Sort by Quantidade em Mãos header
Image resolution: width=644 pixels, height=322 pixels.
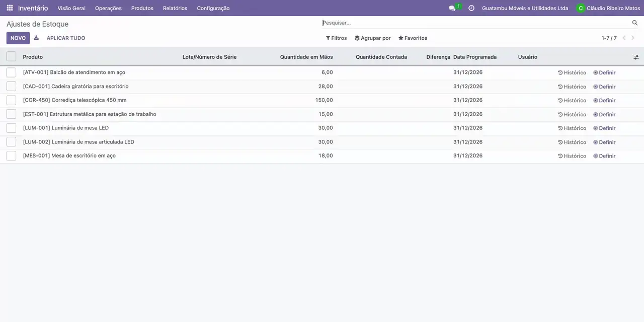click(306, 57)
